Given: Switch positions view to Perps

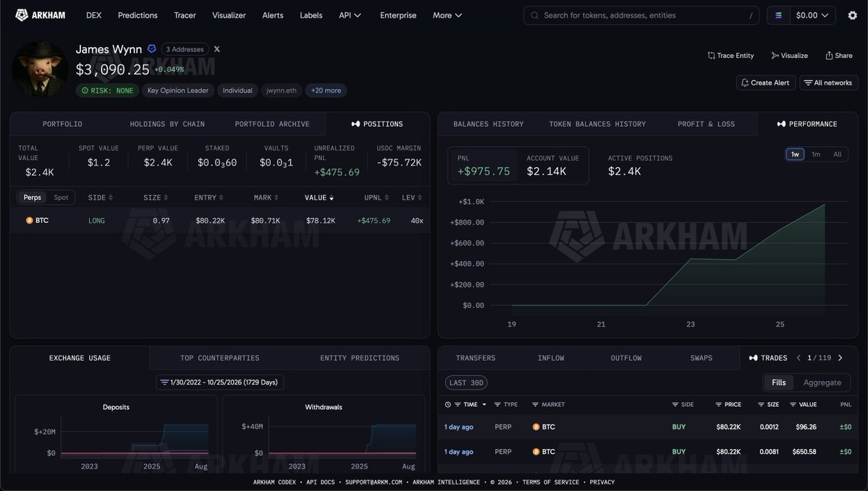Looking at the screenshot, I should click(x=32, y=198).
